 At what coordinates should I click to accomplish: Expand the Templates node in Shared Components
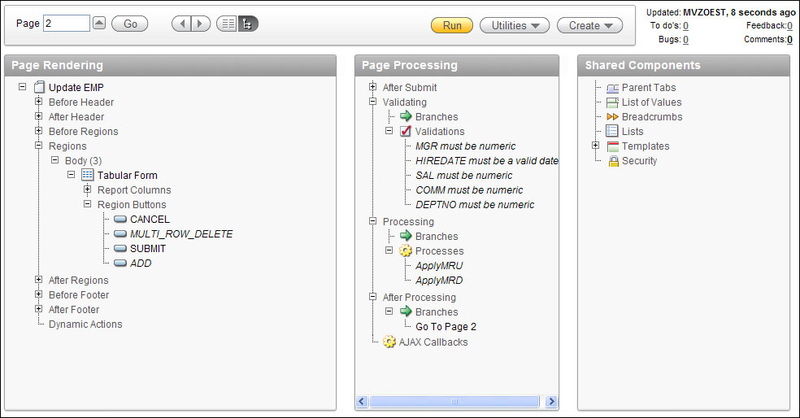[595, 145]
